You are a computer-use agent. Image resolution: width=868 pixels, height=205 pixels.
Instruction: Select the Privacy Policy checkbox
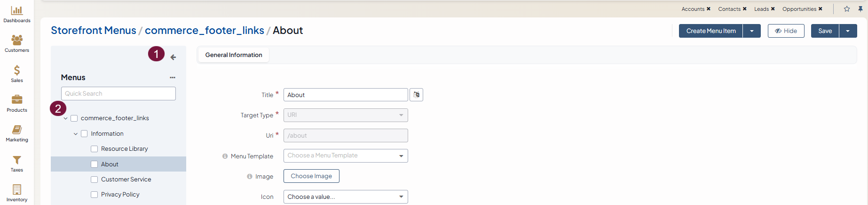coord(95,195)
